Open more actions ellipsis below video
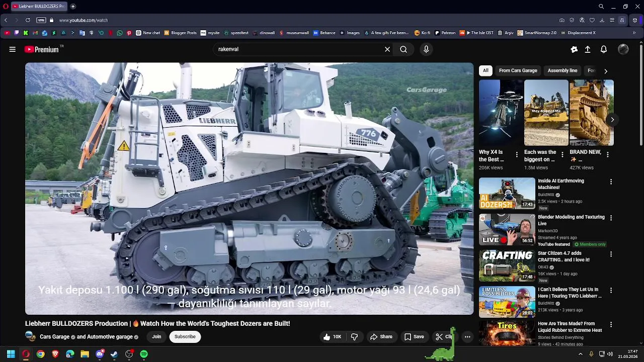 467,337
